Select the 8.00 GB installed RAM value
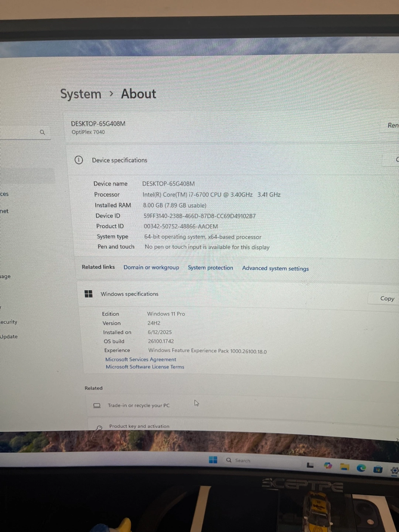Screen dimensions: 399x532 (175, 205)
